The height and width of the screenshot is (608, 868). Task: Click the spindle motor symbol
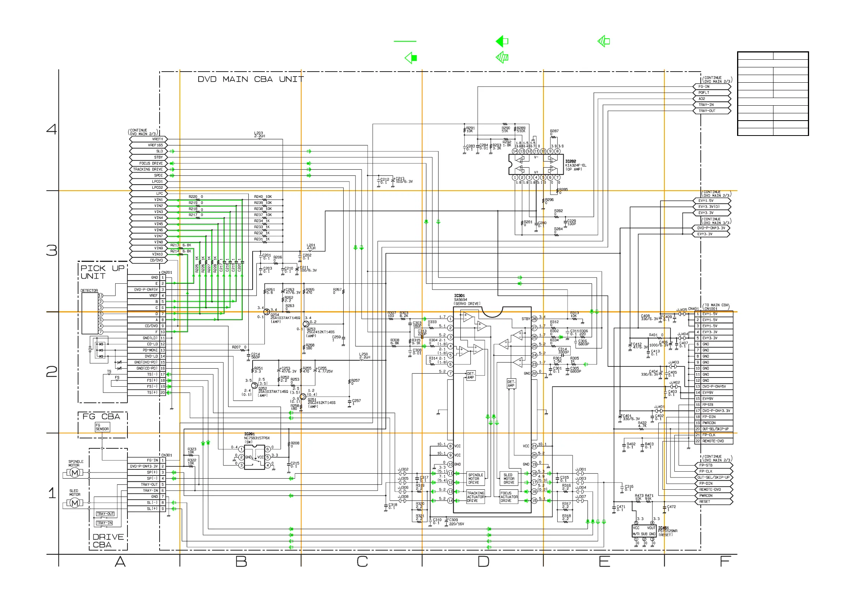pyautogui.click(x=75, y=473)
